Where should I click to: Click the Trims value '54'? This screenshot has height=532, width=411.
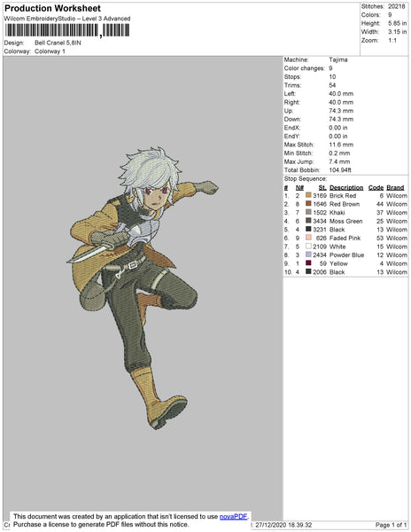[332, 85]
